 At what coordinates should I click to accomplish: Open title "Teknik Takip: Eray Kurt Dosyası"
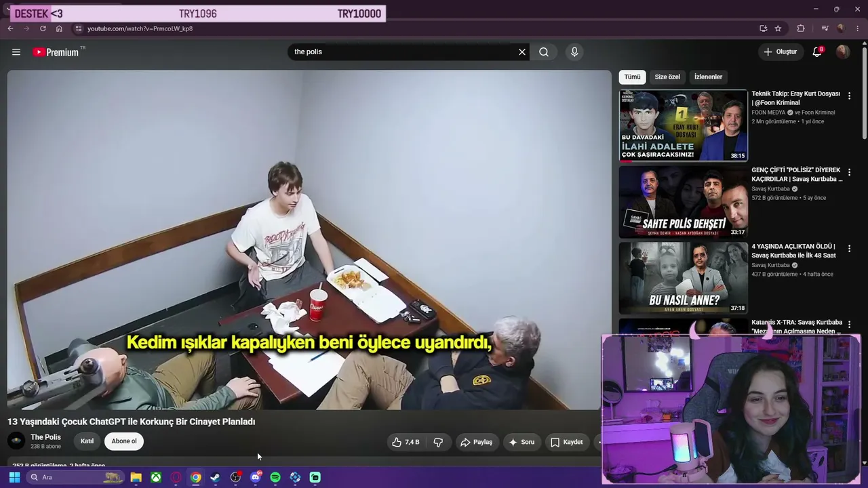pos(795,98)
